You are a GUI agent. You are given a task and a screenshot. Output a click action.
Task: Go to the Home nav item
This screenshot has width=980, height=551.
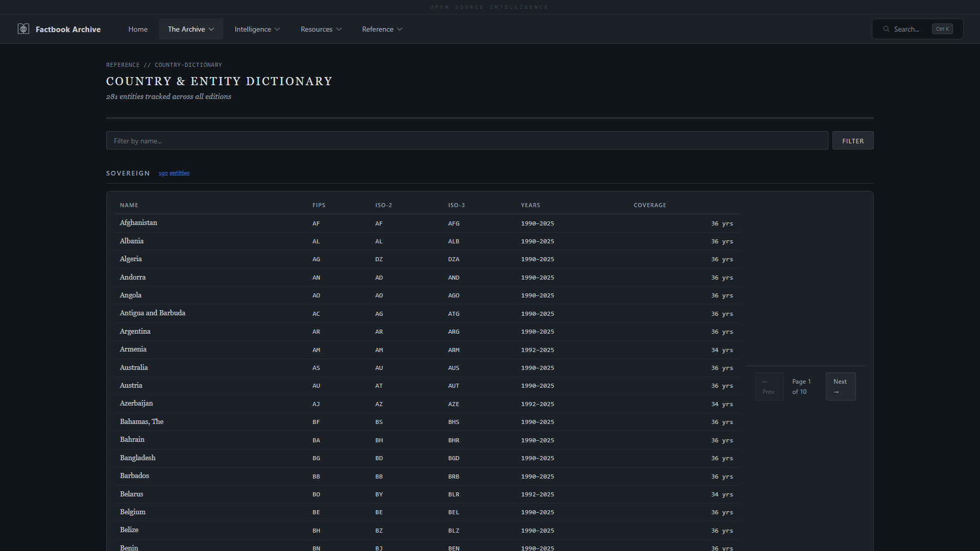138,29
